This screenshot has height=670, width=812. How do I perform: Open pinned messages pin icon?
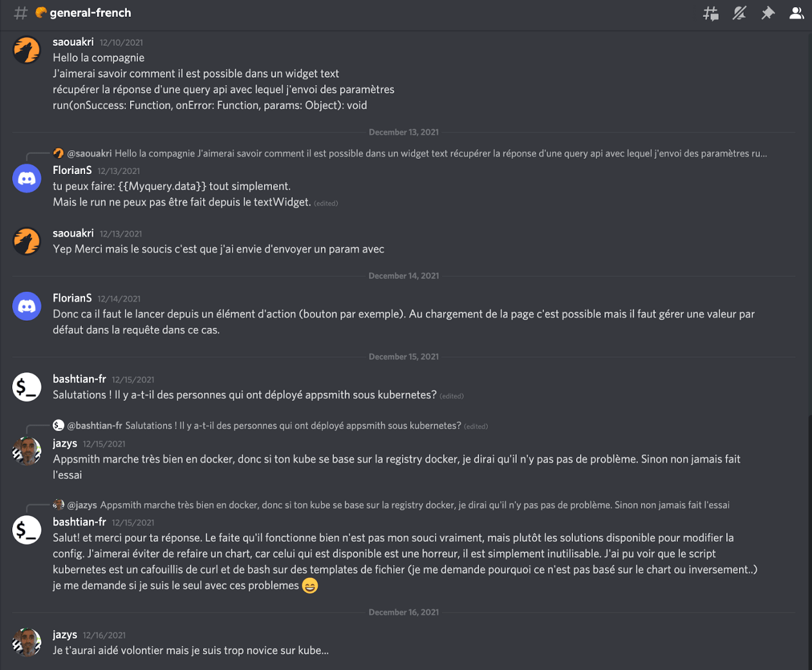coord(768,13)
